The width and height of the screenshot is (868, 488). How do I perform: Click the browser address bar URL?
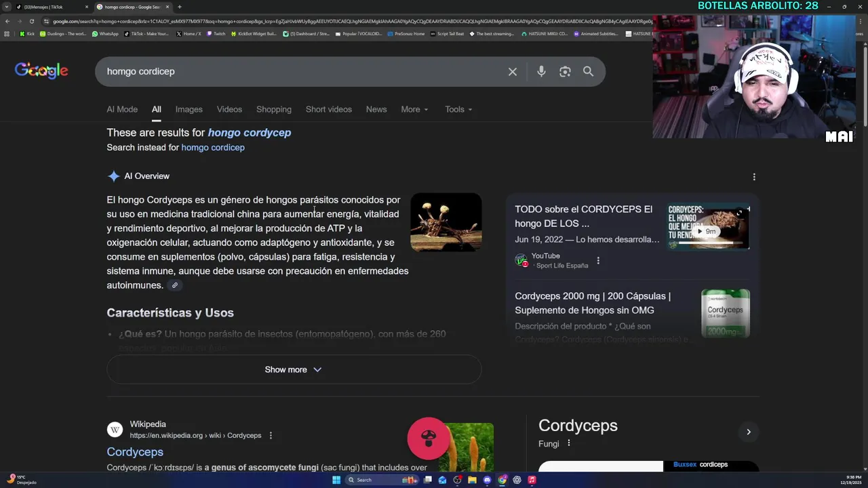coord(353,21)
